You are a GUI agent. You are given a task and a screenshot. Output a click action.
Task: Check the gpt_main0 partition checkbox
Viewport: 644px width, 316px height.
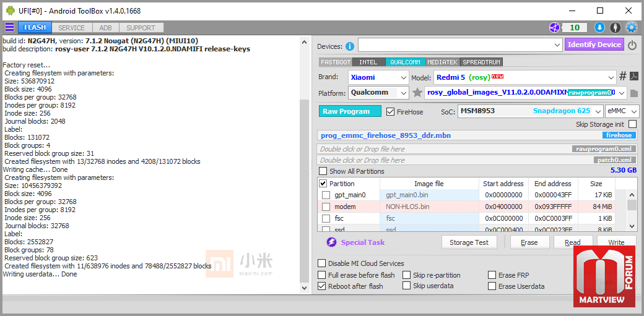pos(326,195)
